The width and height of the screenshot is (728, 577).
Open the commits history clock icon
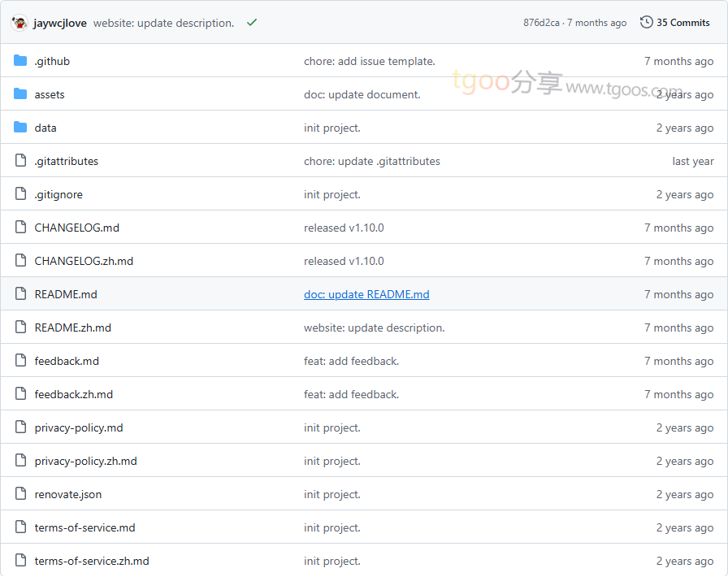tap(647, 23)
